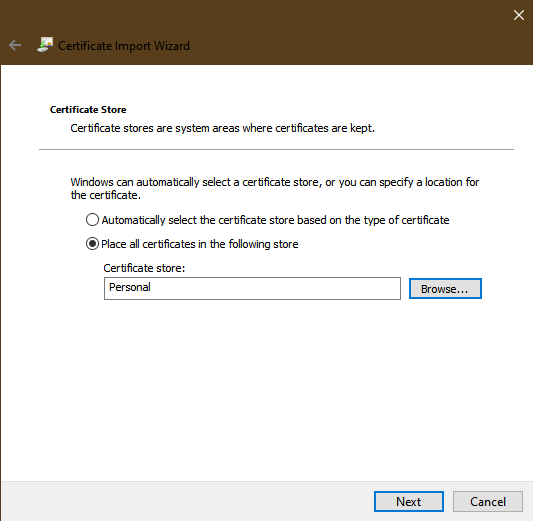Click the gray footer area beside Next

pos(187,501)
